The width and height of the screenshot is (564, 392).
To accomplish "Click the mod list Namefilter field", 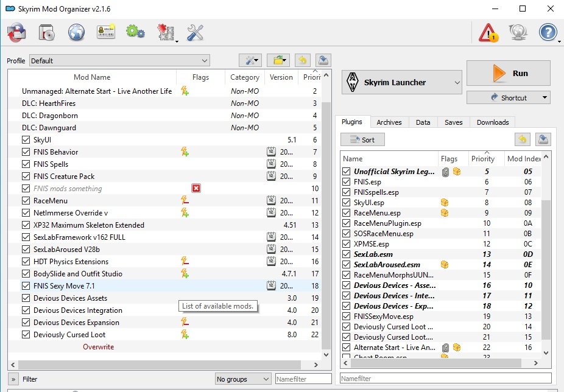I will click(x=303, y=379).
